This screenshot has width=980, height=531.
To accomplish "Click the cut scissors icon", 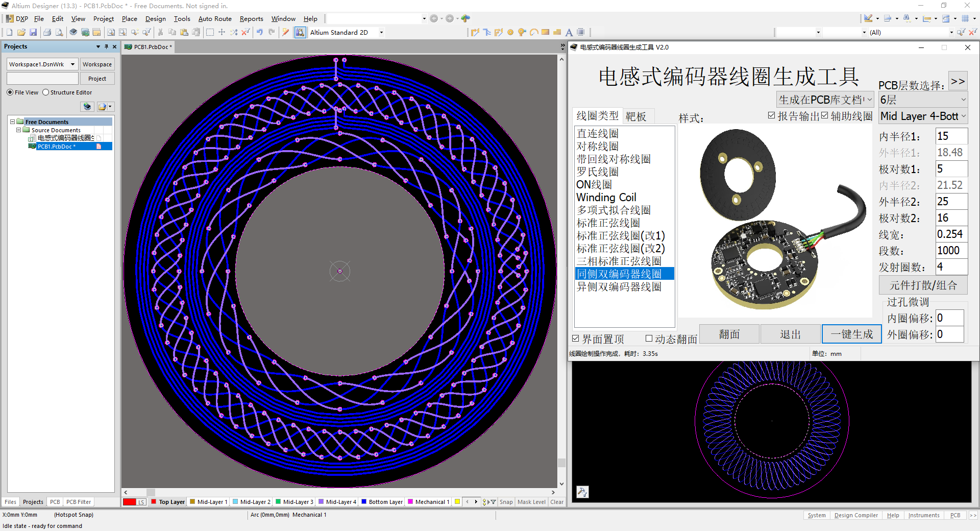I will [160, 32].
